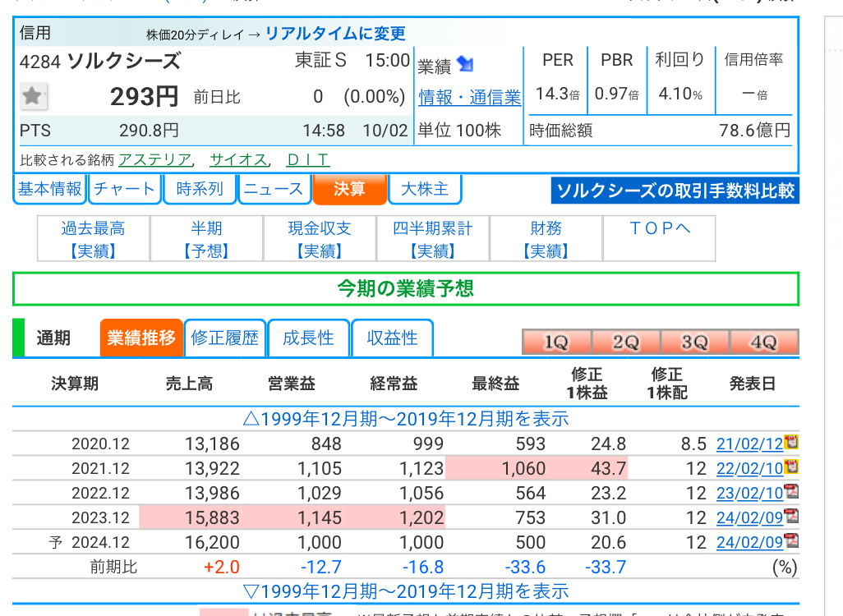Viewport: 843px width, 616px height.
Task: Click PER value 14.3倍
Action: coord(558,94)
